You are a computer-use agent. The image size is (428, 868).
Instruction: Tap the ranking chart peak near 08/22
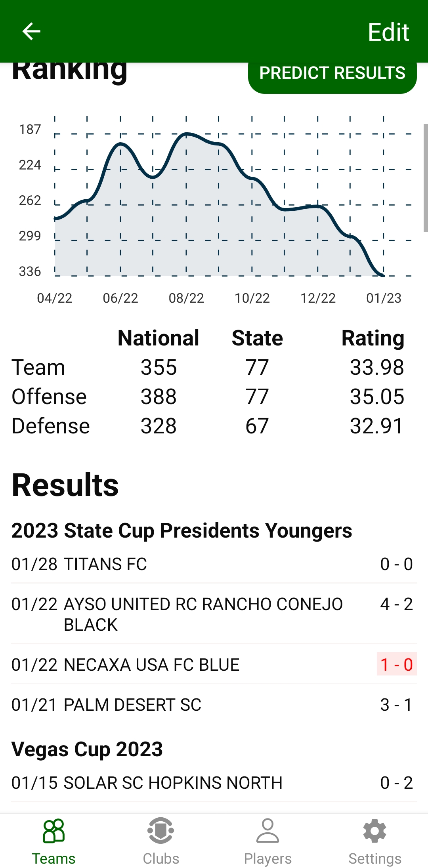tap(186, 134)
